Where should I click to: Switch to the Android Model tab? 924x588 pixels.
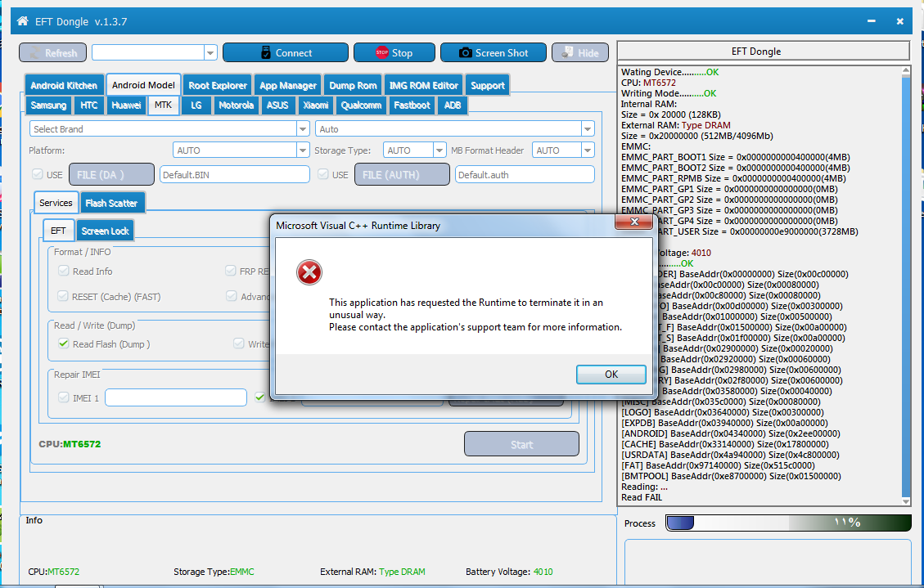tap(143, 85)
